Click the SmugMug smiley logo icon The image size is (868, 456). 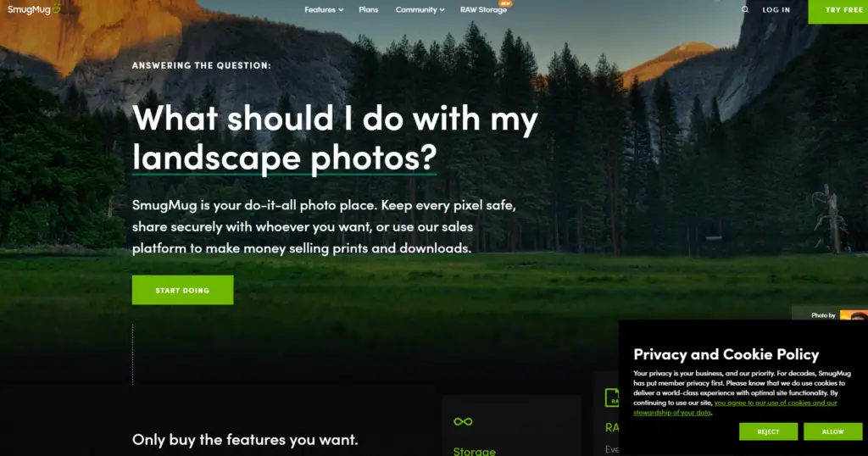[57, 8]
